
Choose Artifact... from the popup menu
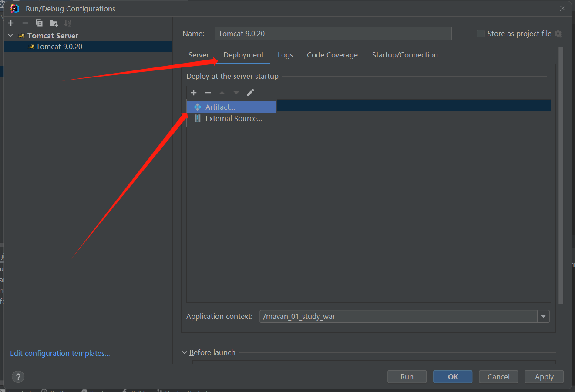232,107
